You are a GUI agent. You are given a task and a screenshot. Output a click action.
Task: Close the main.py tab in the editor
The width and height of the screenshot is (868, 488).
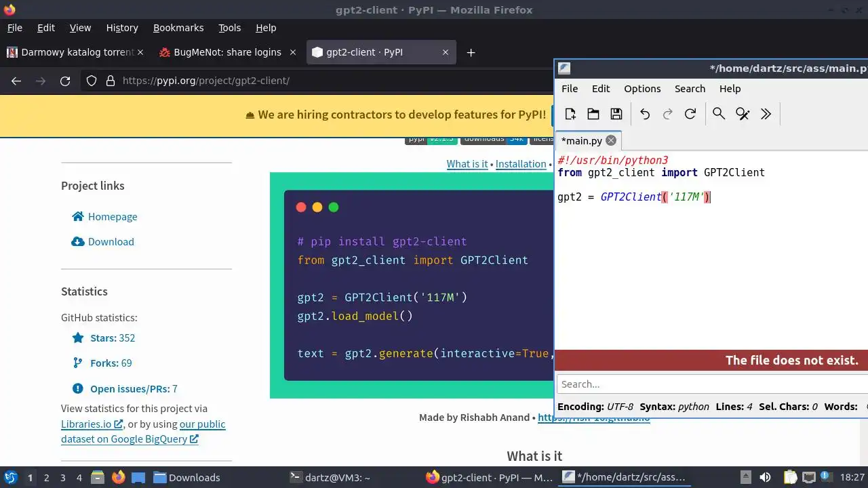pos(611,140)
